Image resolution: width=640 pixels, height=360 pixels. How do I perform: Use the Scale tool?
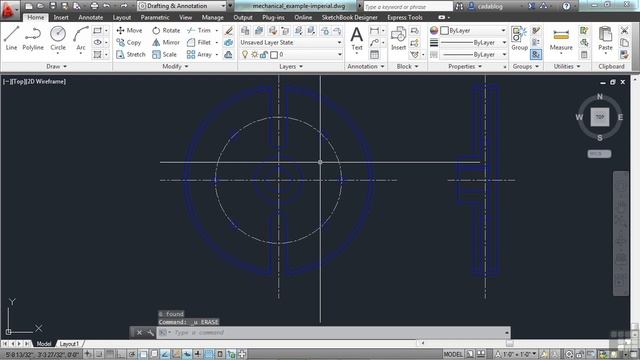click(x=164, y=54)
